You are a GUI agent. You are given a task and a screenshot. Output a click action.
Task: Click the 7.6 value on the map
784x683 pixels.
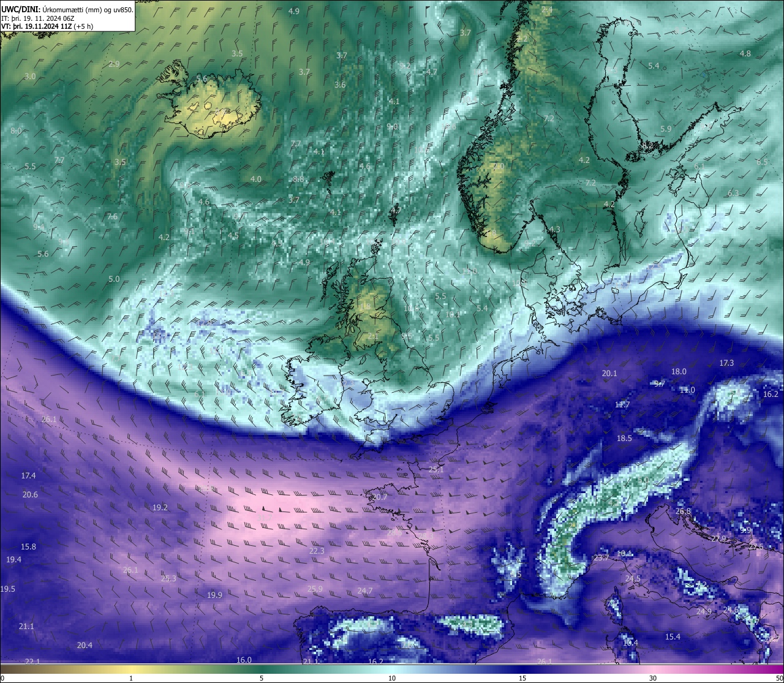pyautogui.click(x=112, y=217)
